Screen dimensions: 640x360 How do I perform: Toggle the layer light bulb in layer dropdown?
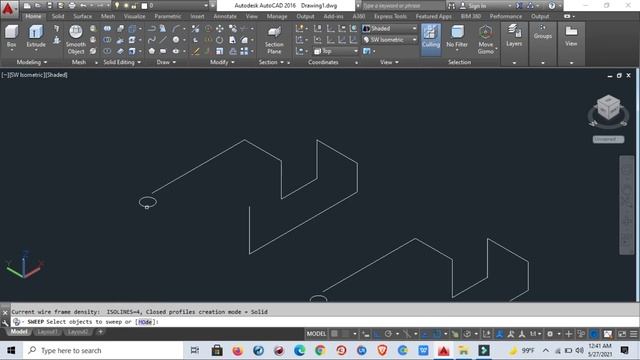point(117,6)
